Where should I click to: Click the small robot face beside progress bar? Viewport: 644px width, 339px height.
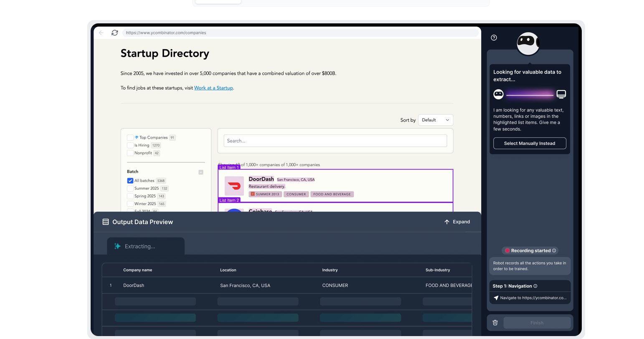pyautogui.click(x=499, y=94)
